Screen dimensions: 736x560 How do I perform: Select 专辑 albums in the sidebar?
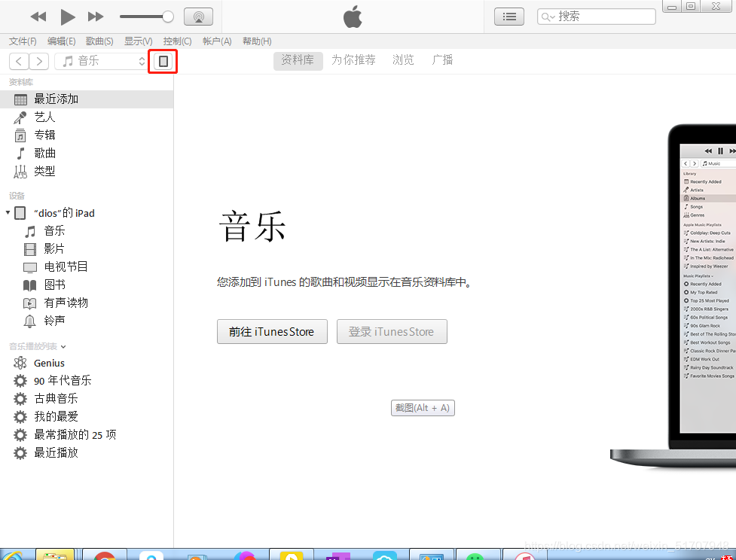tap(87, 135)
